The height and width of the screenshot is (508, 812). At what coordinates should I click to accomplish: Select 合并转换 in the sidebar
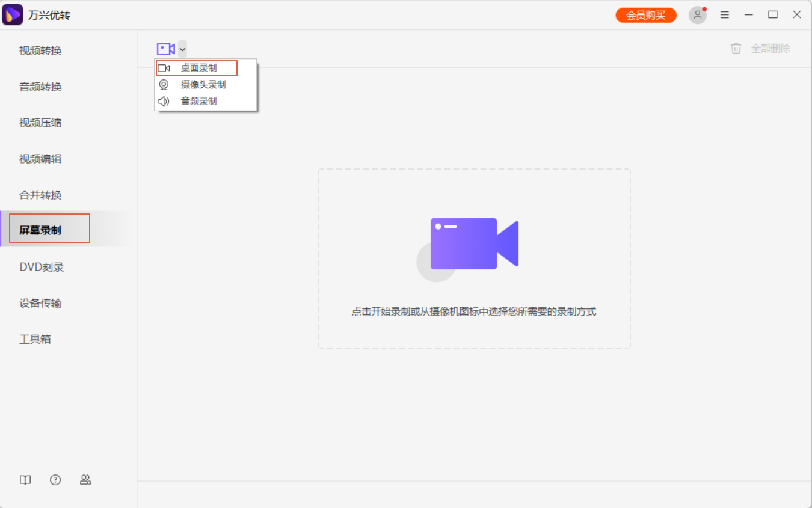point(40,195)
